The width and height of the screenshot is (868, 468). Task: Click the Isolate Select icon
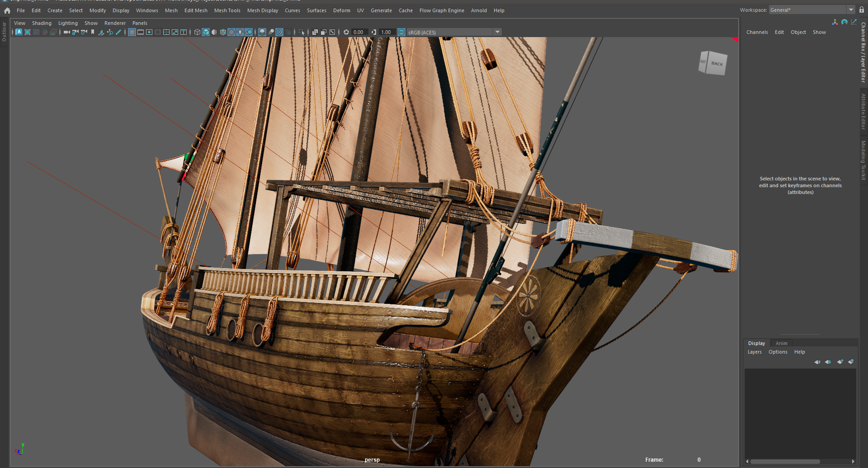[302, 32]
